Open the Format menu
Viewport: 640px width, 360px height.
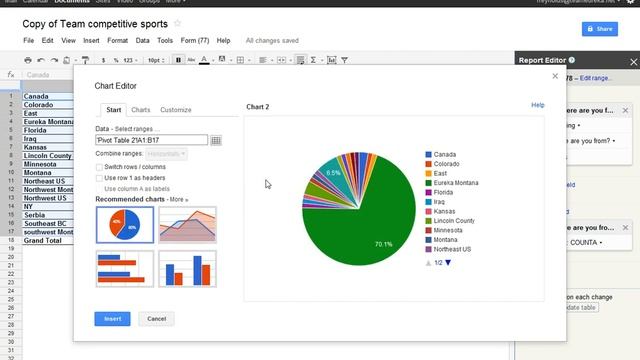click(x=118, y=40)
